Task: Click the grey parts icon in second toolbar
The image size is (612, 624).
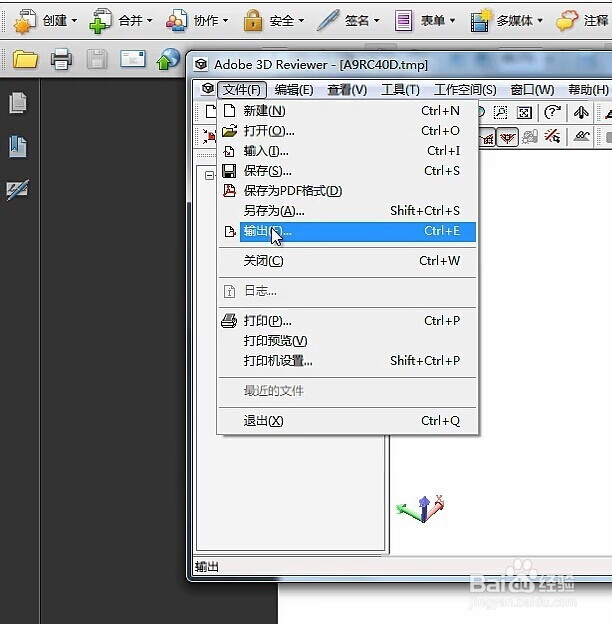Action: coord(530,137)
